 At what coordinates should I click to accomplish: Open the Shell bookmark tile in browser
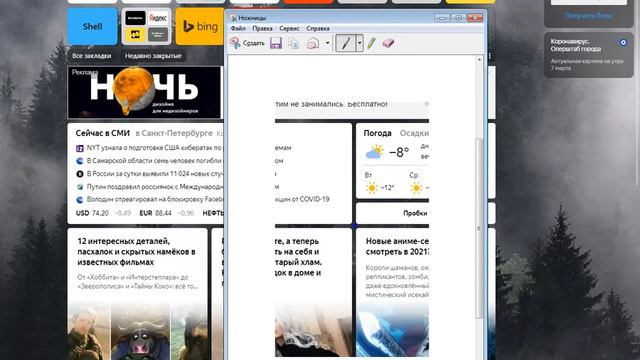coord(92,27)
